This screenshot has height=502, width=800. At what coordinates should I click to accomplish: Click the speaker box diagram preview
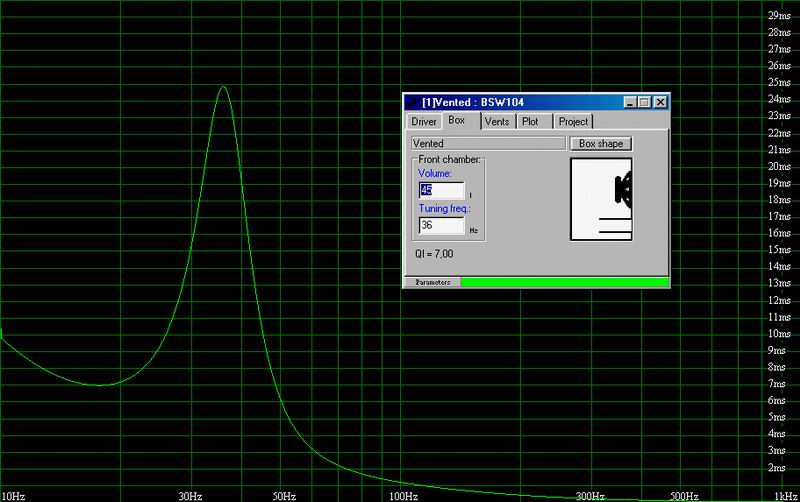(602, 199)
